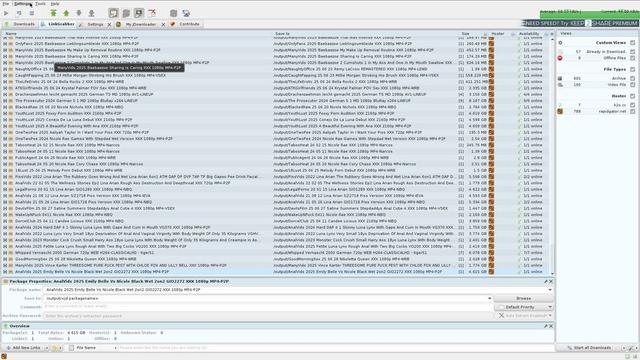The width and height of the screenshot is (640, 360).
Task: Toggle the Already in Download checkbox
Action: click(x=633, y=51)
